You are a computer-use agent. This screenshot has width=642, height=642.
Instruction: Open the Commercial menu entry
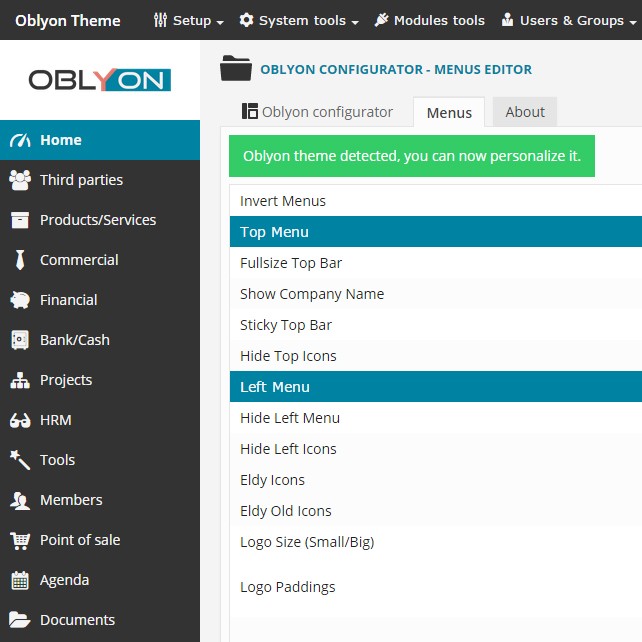tap(100, 260)
